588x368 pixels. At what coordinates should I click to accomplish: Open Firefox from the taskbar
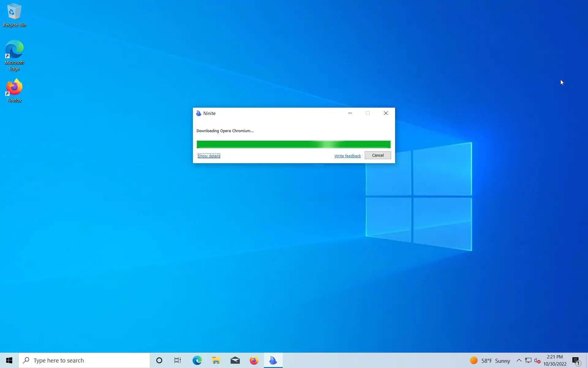pos(254,360)
